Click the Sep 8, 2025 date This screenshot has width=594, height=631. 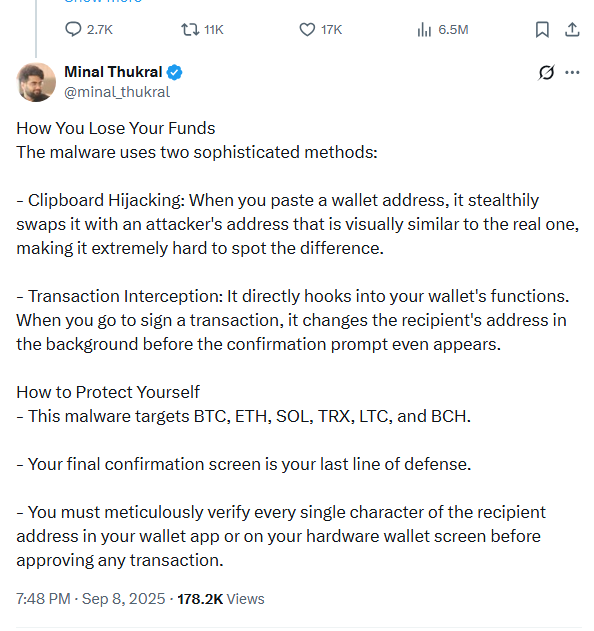(x=124, y=599)
